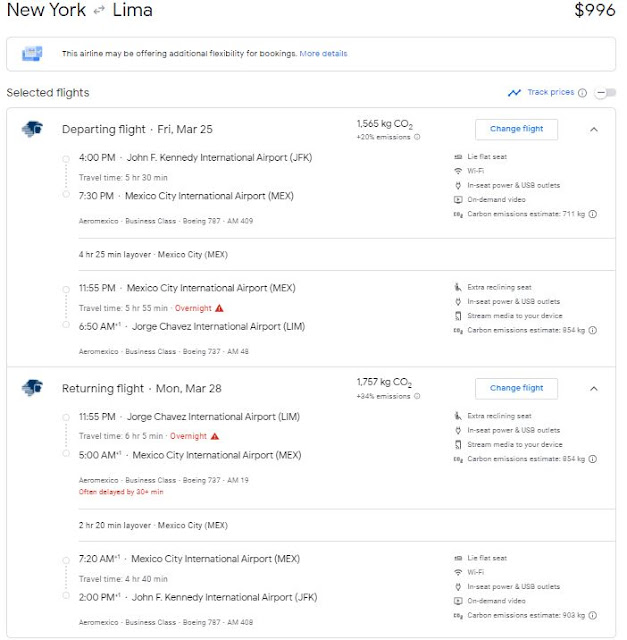Collapse the departing flight details
This screenshot has width=627, height=640.
pyautogui.click(x=594, y=129)
